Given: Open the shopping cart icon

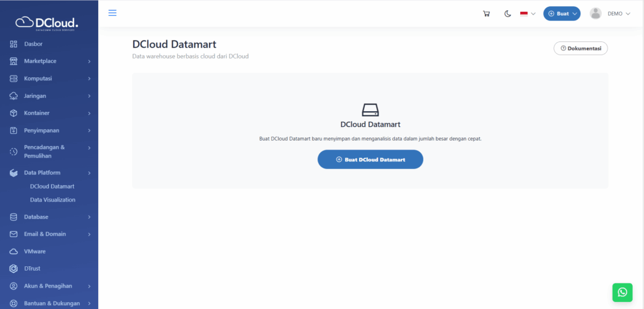Looking at the screenshot, I should pos(486,14).
